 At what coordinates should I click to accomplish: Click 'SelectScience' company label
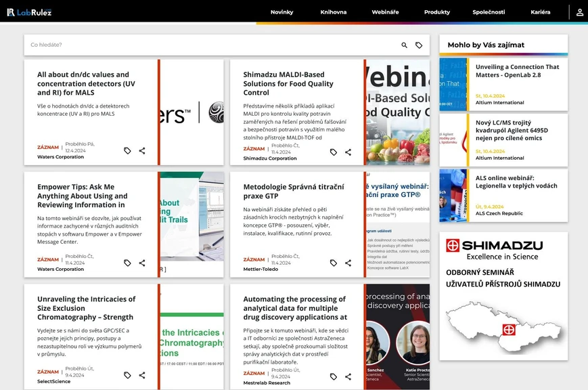coord(53,381)
